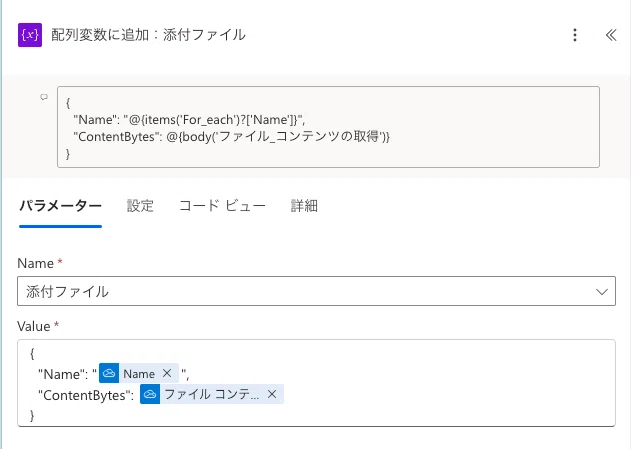Open the three-dot more options menu
Viewport: 632px width, 449px height.
(575, 35)
